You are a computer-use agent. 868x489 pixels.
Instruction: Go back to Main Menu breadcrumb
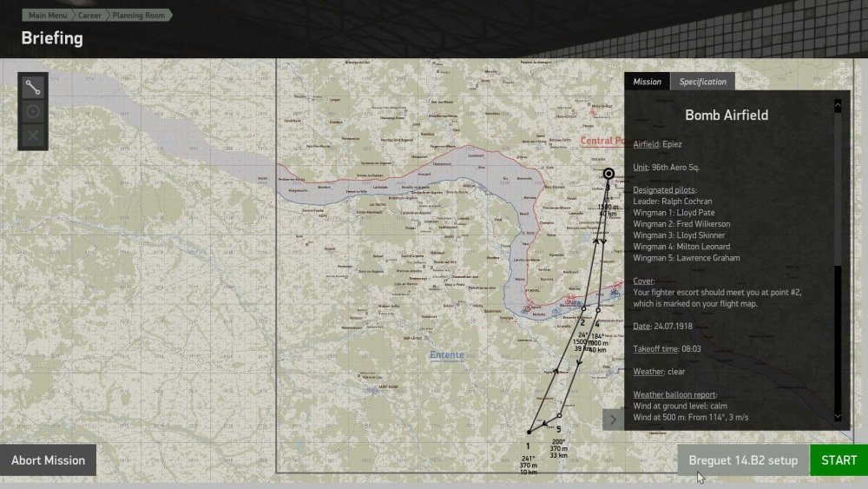[48, 15]
